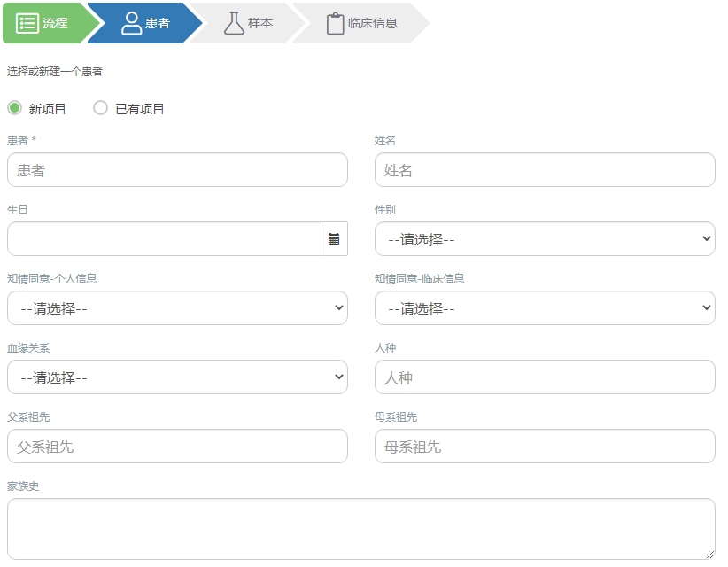
Task: Click inside the 家族史 text area
Action: [361, 527]
